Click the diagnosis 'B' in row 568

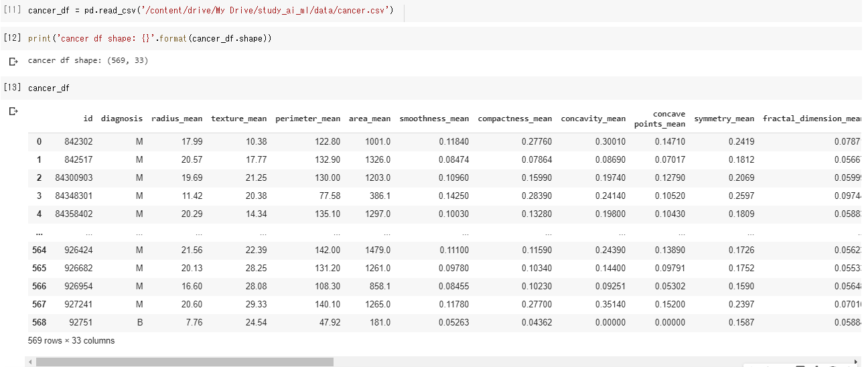pyautogui.click(x=139, y=323)
